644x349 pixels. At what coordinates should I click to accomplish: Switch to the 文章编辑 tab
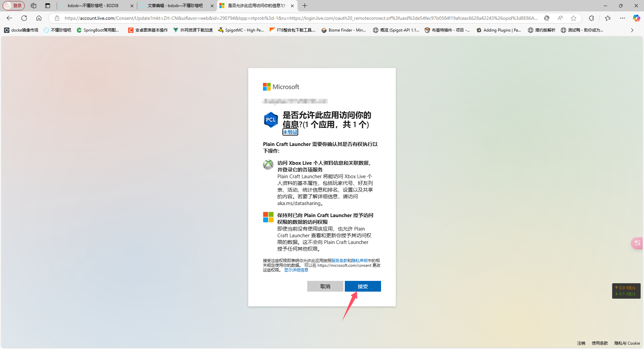tap(175, 6)
